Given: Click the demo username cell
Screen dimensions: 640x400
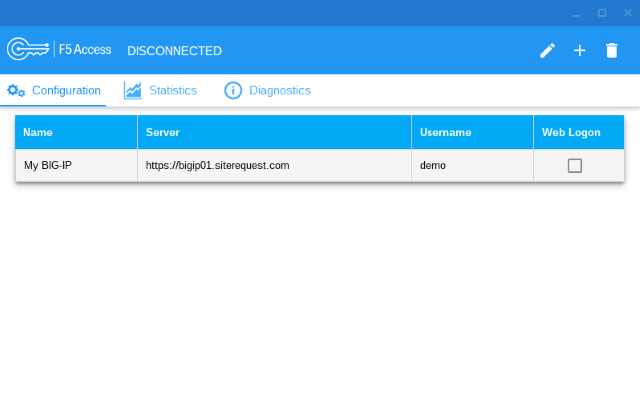Looking at the screenshot, I should click(x=472, y=165).
